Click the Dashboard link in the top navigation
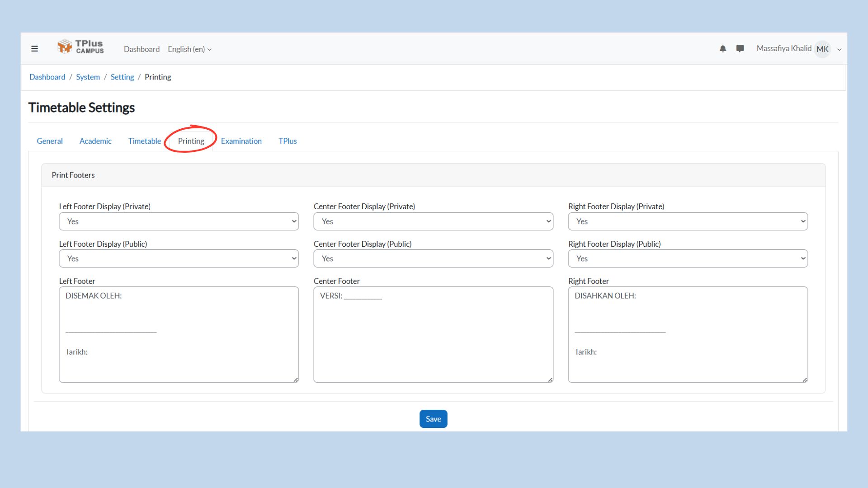 pos(142,49)
